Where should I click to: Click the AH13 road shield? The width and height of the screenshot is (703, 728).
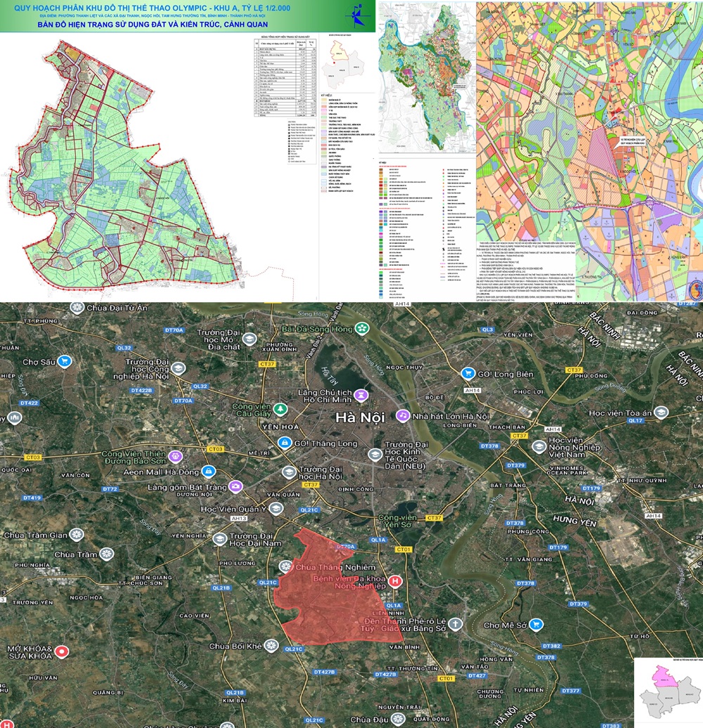tap(238, 518)
